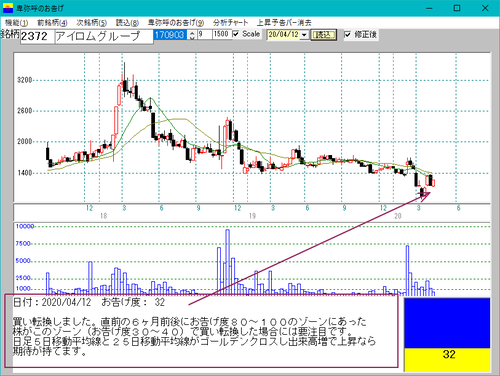Viewport: 500px width, 376px height.
Task: Minimize the 卑弥呼のお告げ window
Action: [429, 8]
